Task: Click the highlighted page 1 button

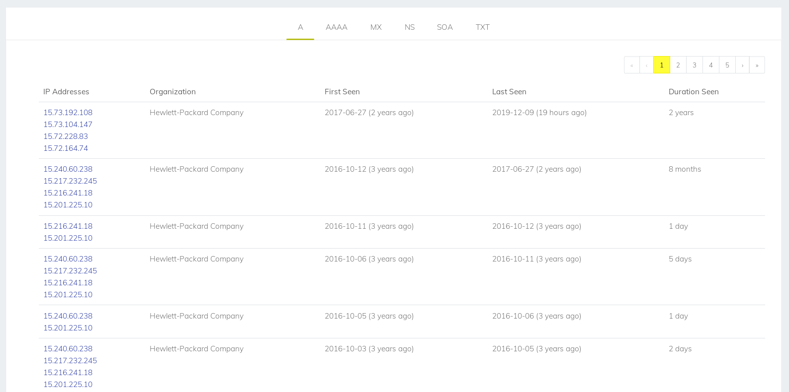Action: click(x=661, y=65)
